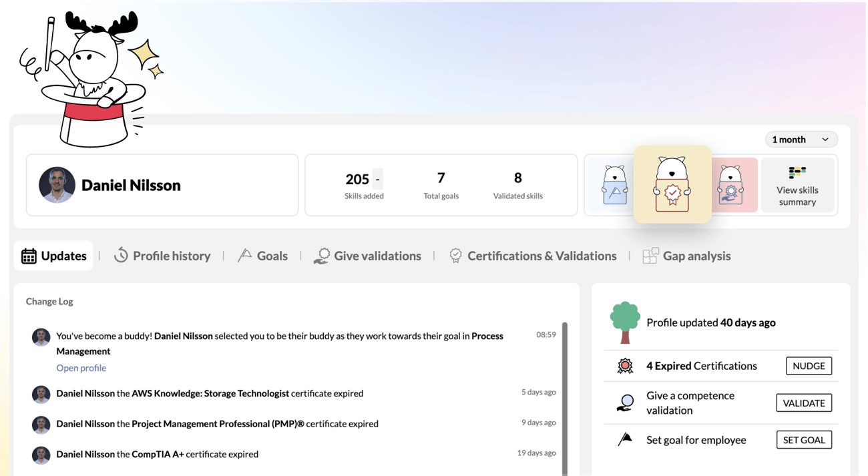Click Daniel Nilsson's profile photo
This screenshot has width=868, height=476.
click(57, 185)
